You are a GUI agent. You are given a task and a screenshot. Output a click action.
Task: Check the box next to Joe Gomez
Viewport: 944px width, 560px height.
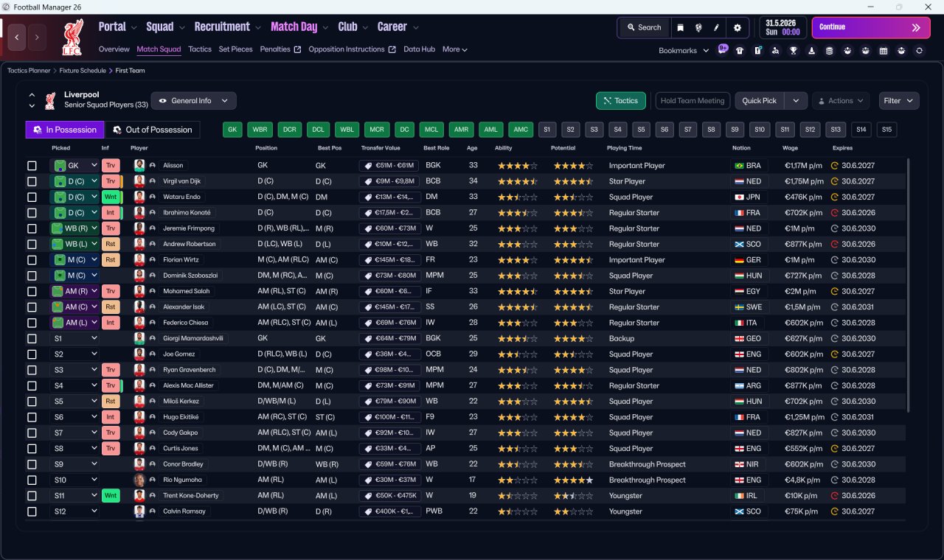click(32, 354)
